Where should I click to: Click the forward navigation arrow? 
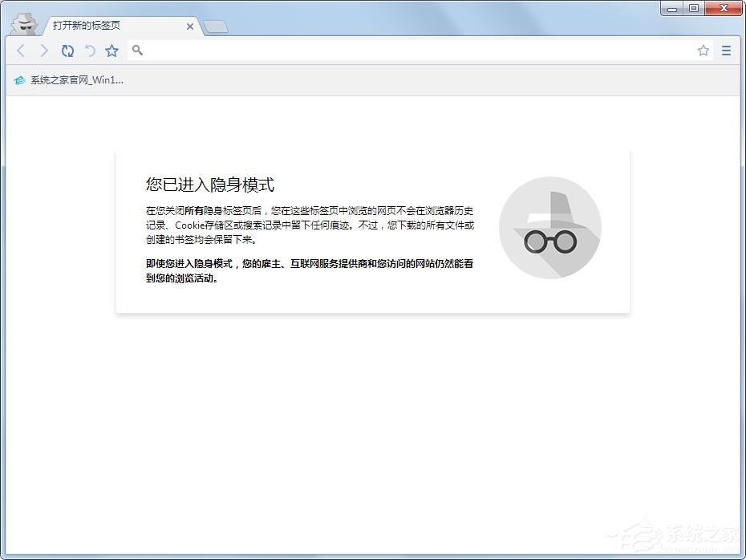coord(44,51)
